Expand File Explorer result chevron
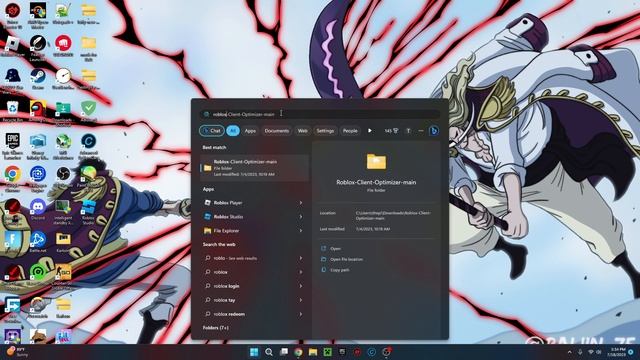640x360 pixels. pos(301,231)
